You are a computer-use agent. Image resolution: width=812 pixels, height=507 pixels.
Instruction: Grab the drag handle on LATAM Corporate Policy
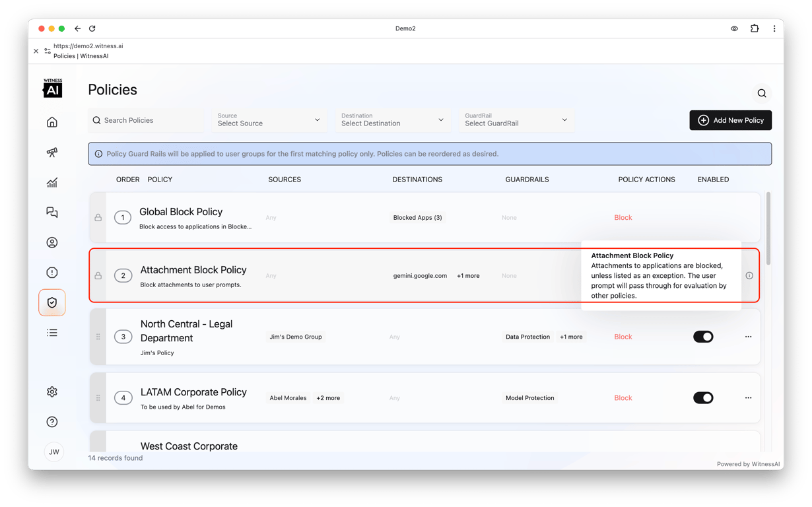98,397
